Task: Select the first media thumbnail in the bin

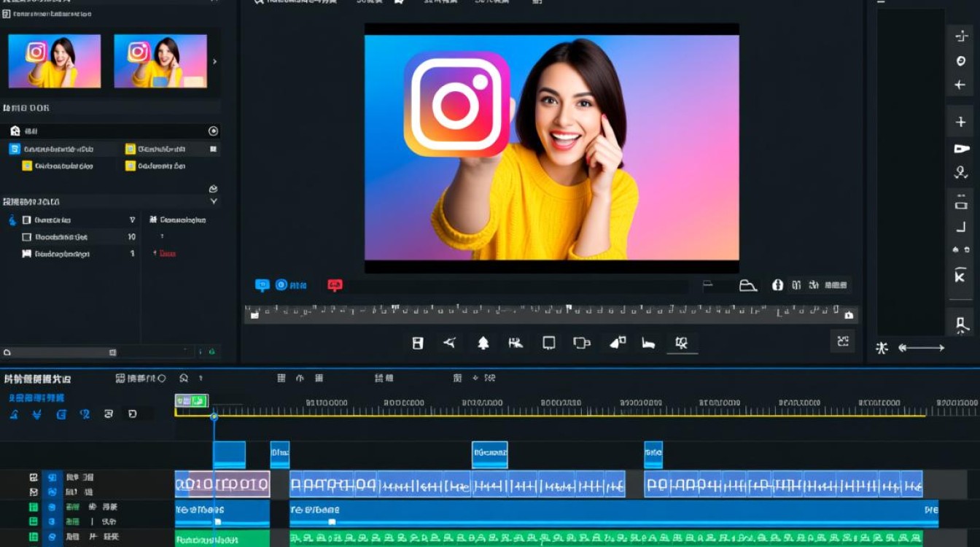Action: tap(55, 61)
